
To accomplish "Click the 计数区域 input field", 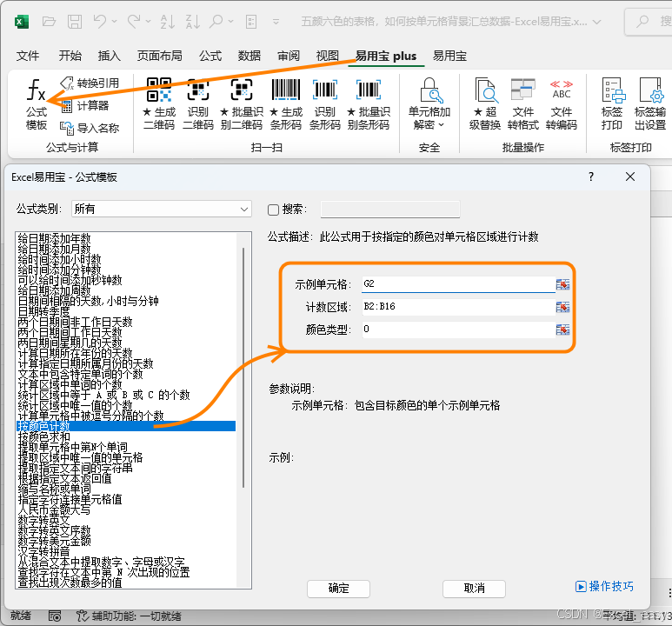I will click(458, 307).
